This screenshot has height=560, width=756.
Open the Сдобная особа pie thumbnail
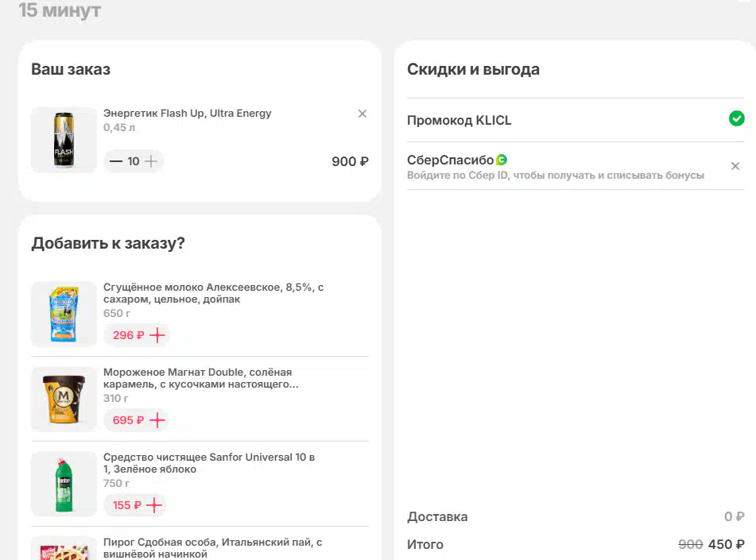coord(64,548)
